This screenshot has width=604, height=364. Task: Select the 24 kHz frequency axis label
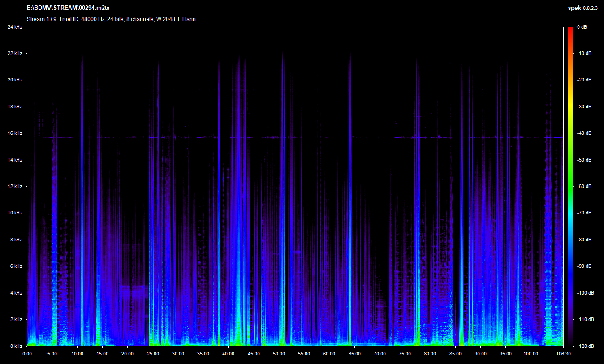point(15,27)
